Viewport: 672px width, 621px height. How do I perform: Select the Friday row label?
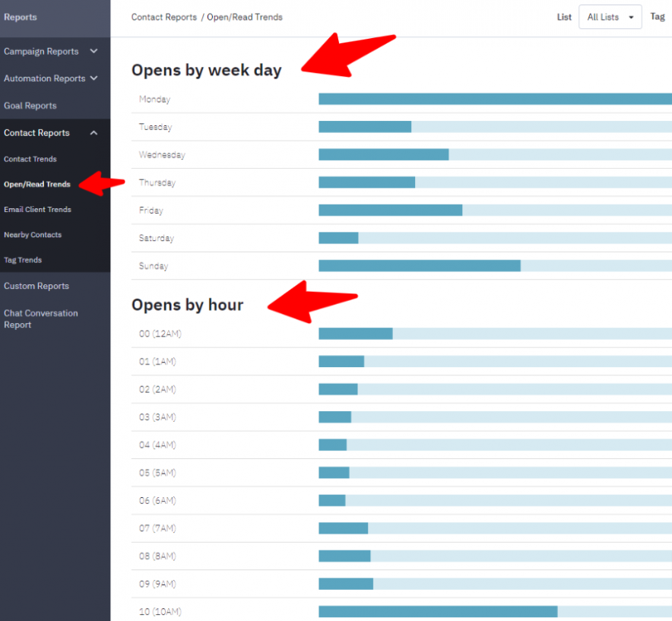coord(151,211)
